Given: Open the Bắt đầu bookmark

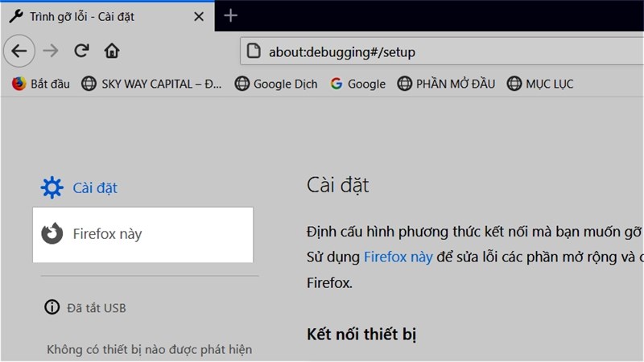Looking at the screenshot, I should click(x=42, y=84).
